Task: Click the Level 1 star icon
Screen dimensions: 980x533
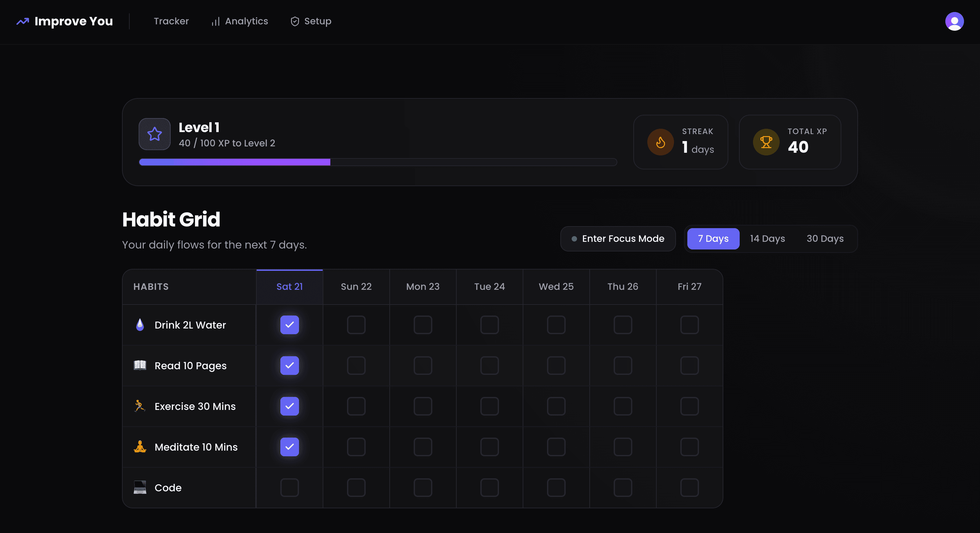Action: [154, 134]
